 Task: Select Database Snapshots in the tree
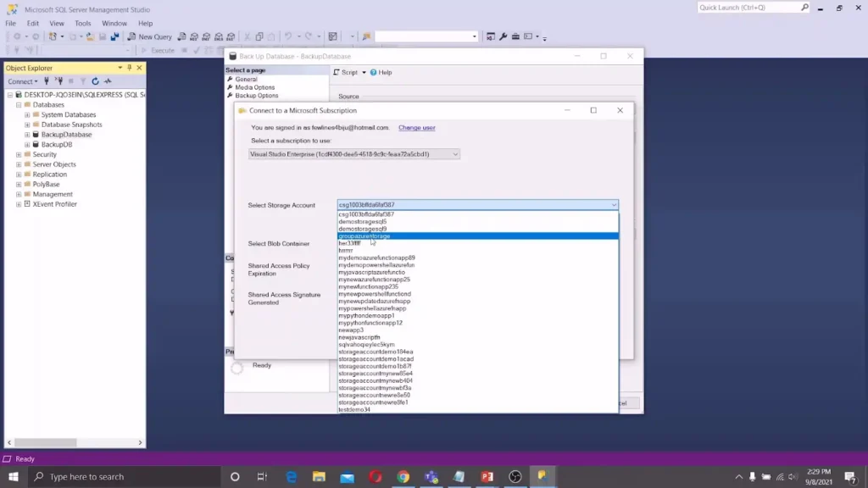tap(71, 125)
